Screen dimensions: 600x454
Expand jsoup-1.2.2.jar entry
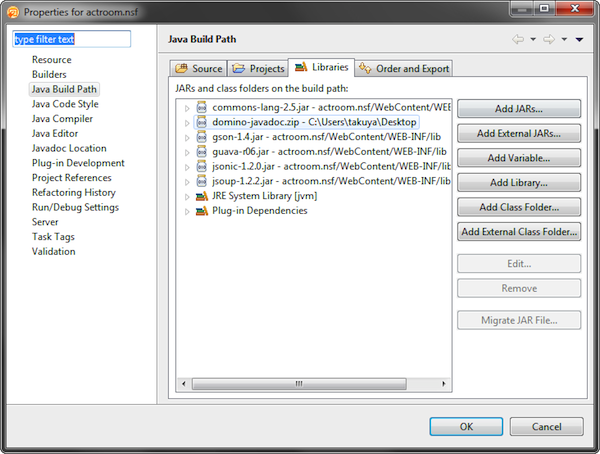coord(187,182)
